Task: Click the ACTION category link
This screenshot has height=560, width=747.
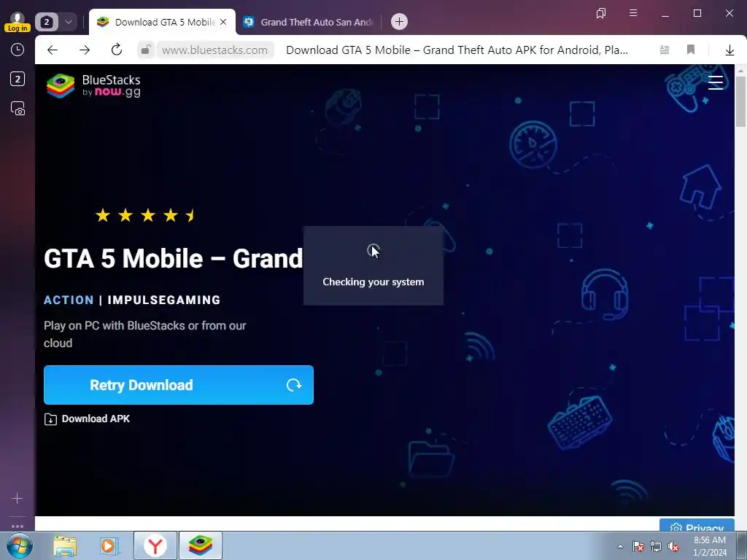Action: [69, 300]
